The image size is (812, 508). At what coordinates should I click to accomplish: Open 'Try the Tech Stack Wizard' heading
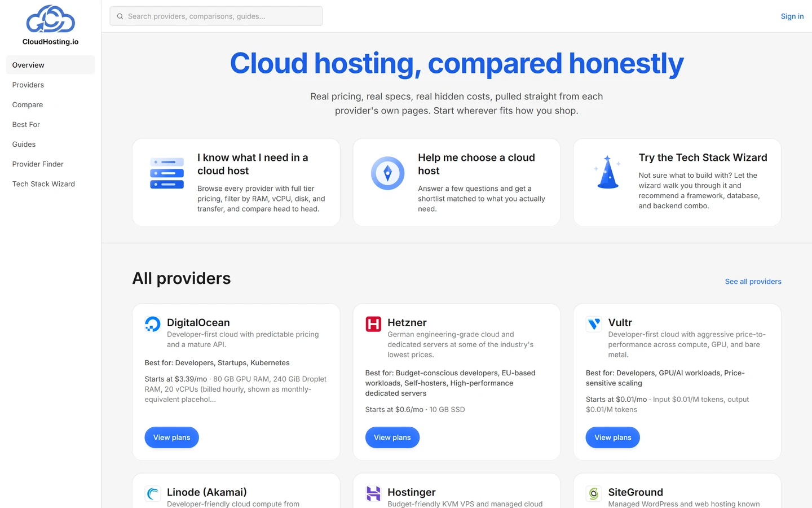(x=703, y=157)
